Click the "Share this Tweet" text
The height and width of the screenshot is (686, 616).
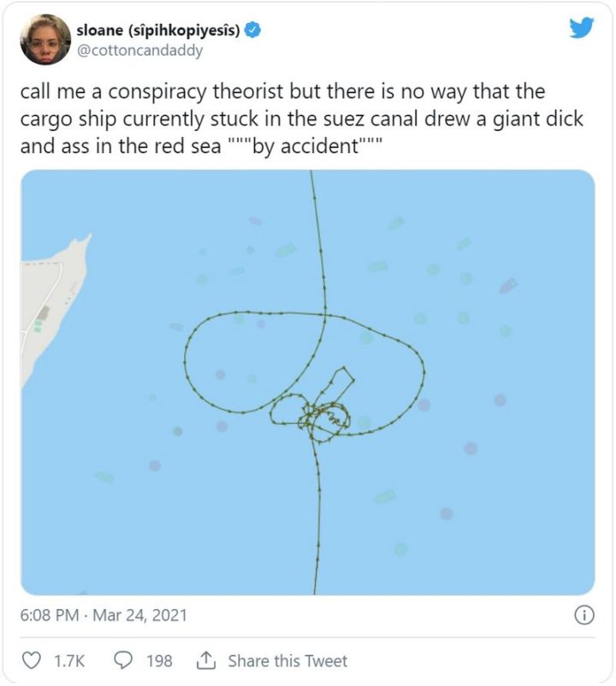[287, 660]
